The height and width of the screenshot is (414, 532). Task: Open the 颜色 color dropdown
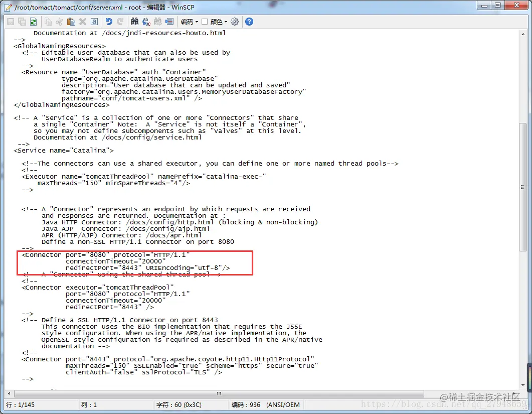pyautogui.click(x=219, y=22)
